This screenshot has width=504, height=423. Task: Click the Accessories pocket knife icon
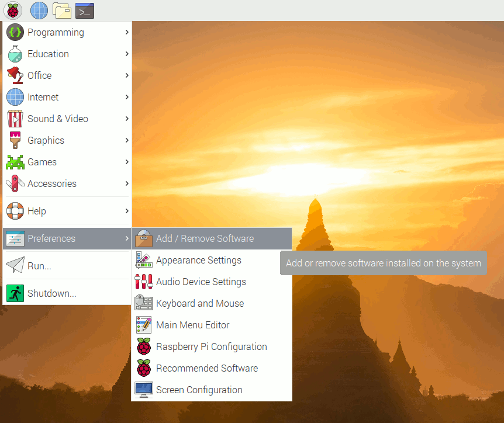click(x=15, y=183)
